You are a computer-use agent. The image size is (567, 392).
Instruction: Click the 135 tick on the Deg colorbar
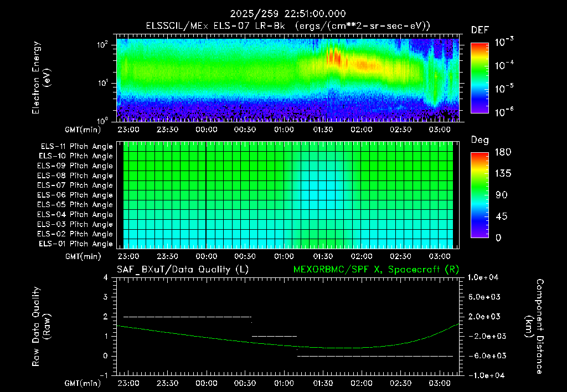(503, 174)
